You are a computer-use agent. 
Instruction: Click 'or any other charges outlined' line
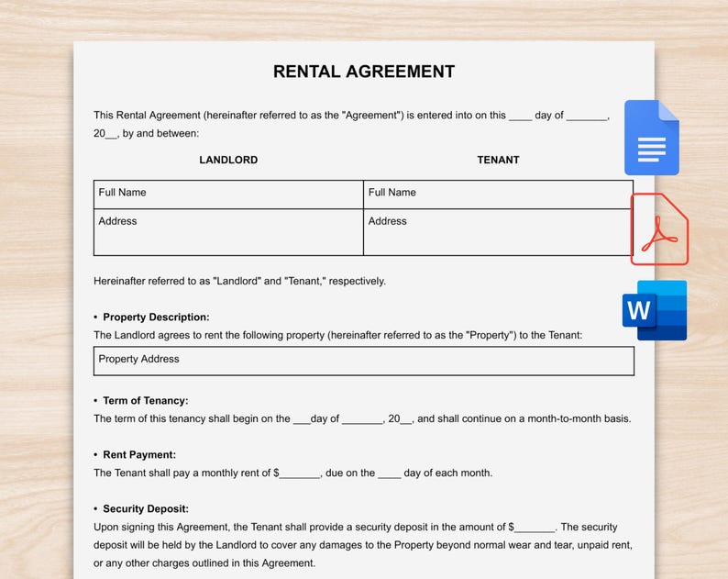click(x=204, y=563)
